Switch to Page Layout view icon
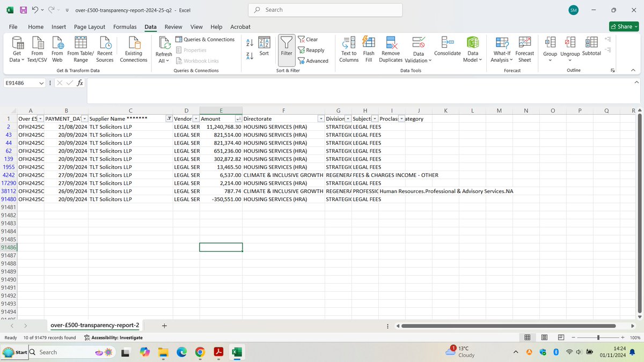The image size is (644, 362). 544,338
